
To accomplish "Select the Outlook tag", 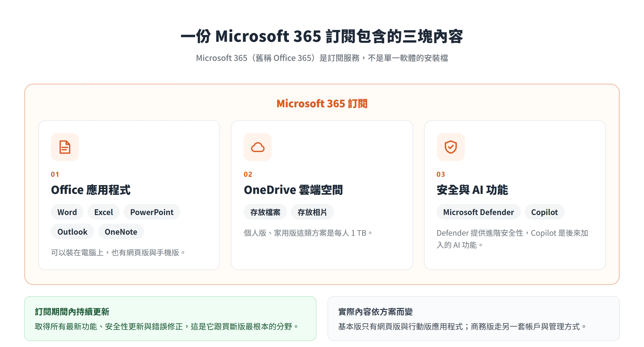I will 72,232.
